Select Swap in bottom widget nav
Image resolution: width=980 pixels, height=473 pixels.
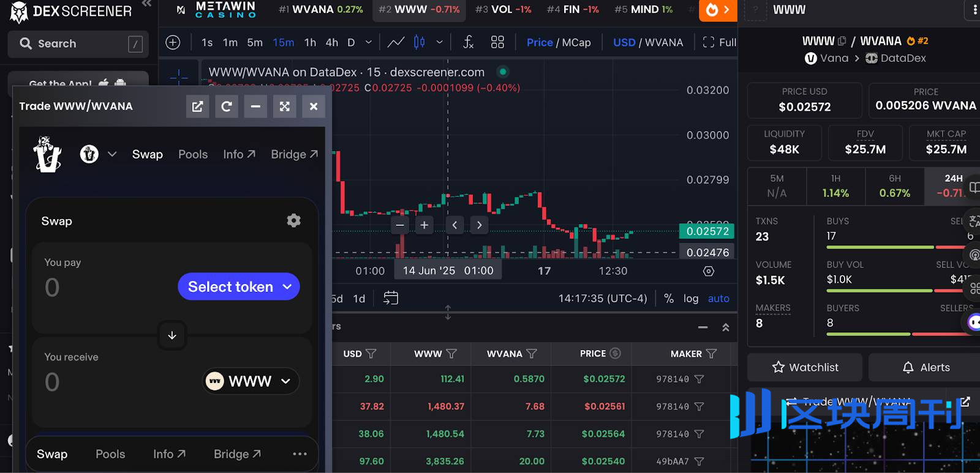click(52, 454)
